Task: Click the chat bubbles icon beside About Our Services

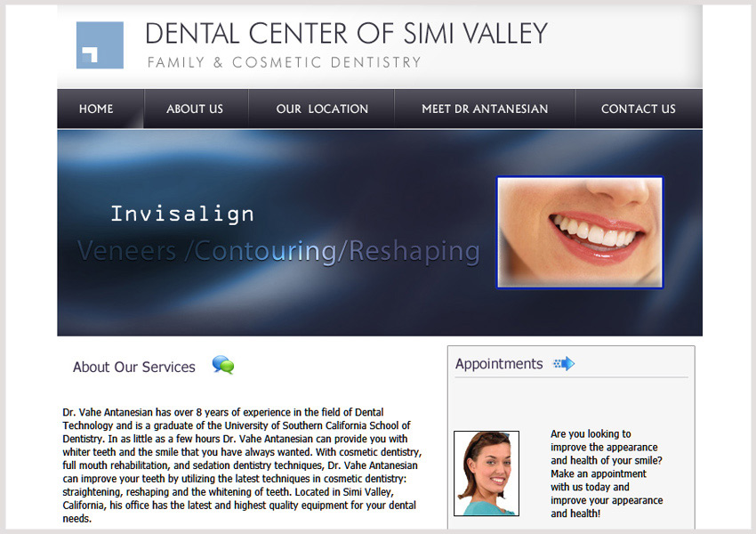Action: (x=223, y=365)
